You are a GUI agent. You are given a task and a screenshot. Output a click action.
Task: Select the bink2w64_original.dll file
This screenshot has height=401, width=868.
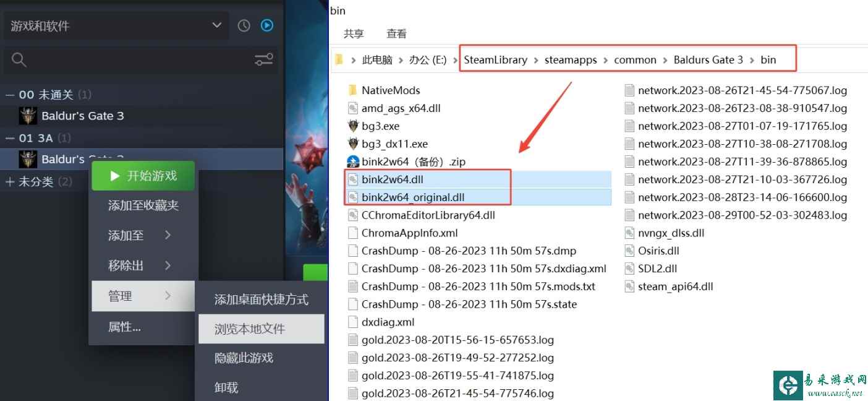(x=413, y=197)
